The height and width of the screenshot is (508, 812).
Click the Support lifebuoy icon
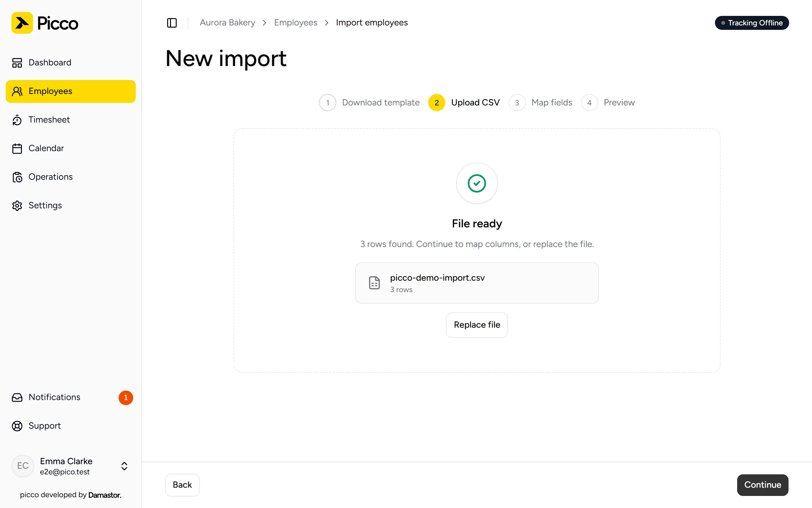[x=17, y=426]
